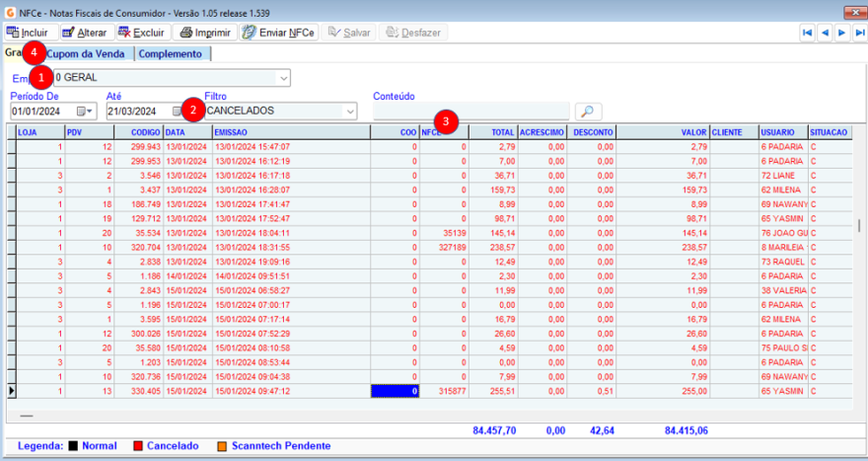Screen dimensions: 868x461
Task: Click the PDV column header
Action: point(90,132)
